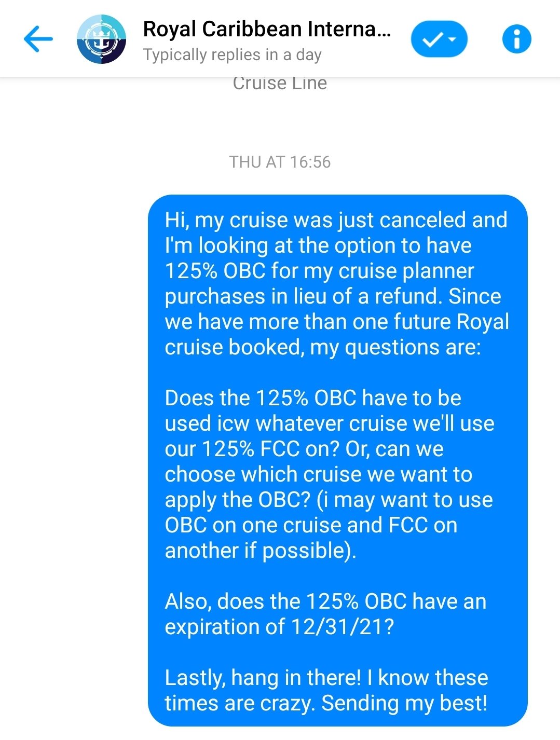
Task: Tap the checkmark in the blue pill button
Action: (x=432, y=39)
